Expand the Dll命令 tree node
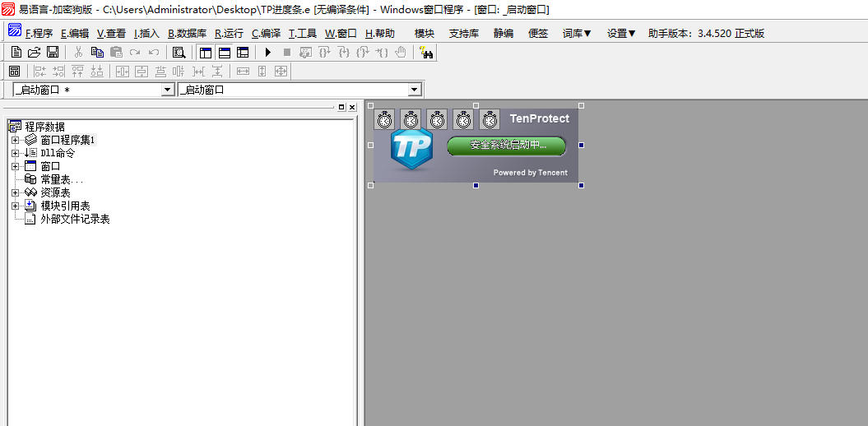The height and width of the screenshot is (426, 868). pos(15,153)
